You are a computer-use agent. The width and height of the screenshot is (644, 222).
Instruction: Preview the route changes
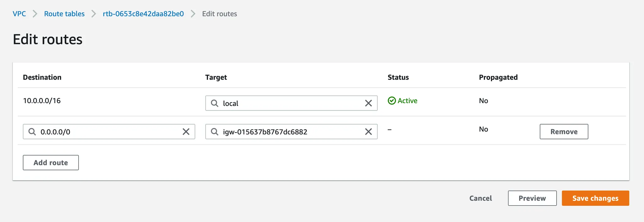click(532, 198)
